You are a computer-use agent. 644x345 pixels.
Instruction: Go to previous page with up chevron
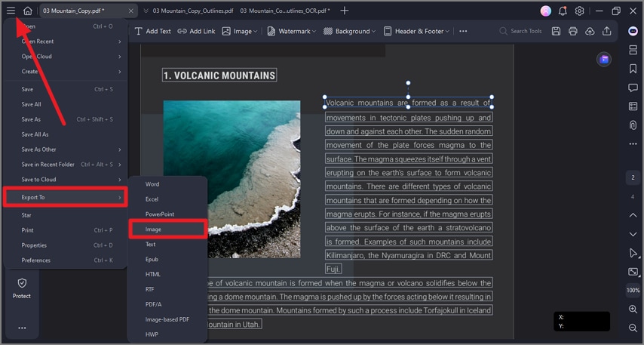tap(633, 215)
